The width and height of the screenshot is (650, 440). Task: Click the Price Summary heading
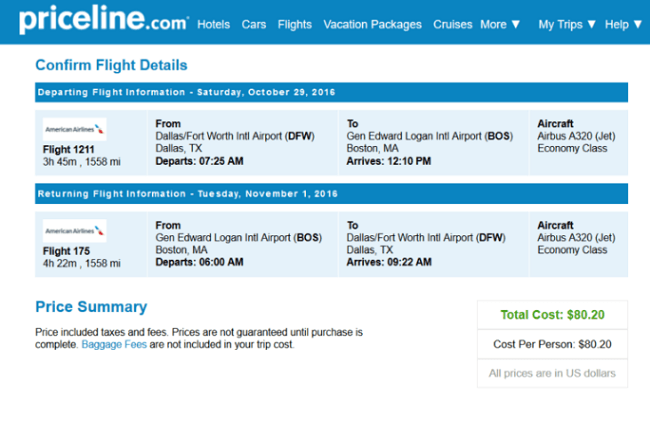[x=91, y=307]
